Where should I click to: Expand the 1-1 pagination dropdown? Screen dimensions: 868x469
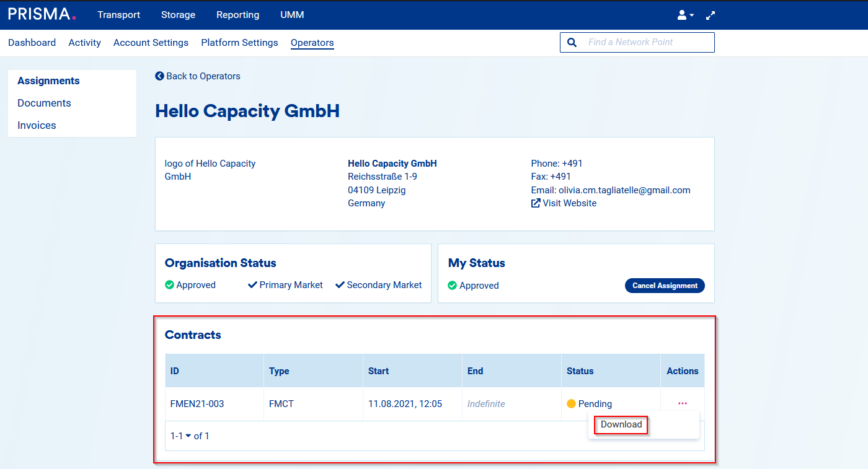pos(188,436)
